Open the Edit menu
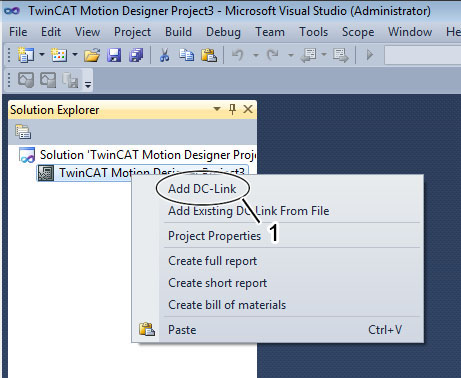 point(51,32)
